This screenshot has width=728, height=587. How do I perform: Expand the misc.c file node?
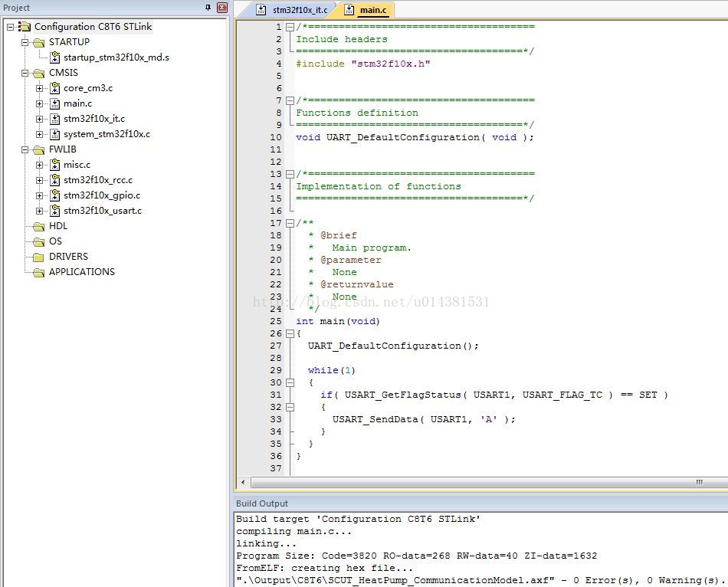pos(39,165)
